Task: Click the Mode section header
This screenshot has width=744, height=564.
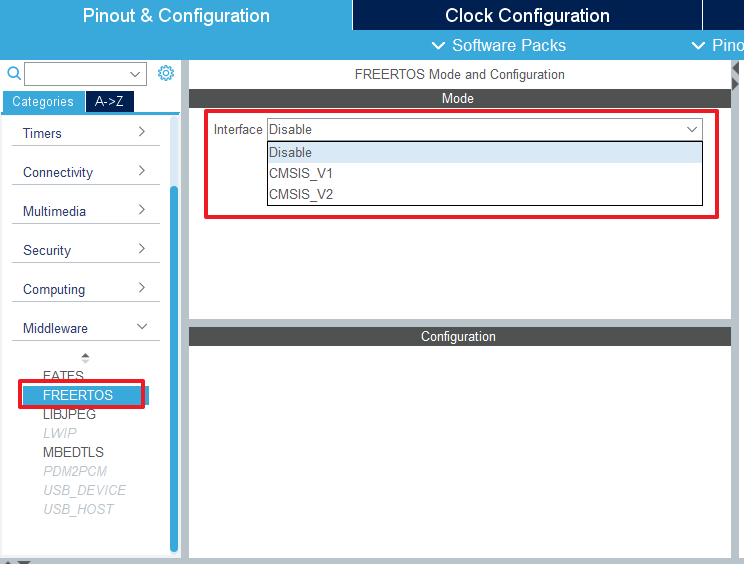Action: pos(459,98)
